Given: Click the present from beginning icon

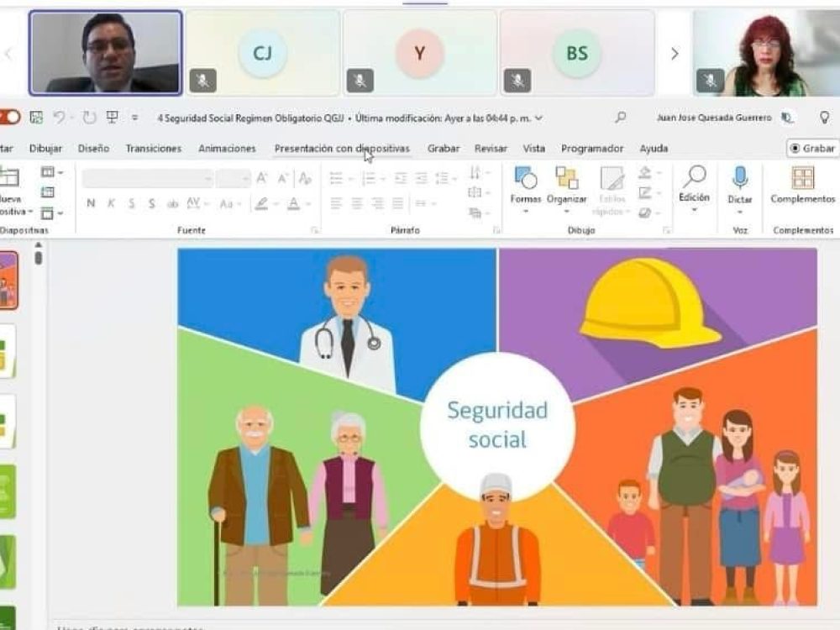Looking at the screenshot, I should pyautogui.click(x=113, y=118).
